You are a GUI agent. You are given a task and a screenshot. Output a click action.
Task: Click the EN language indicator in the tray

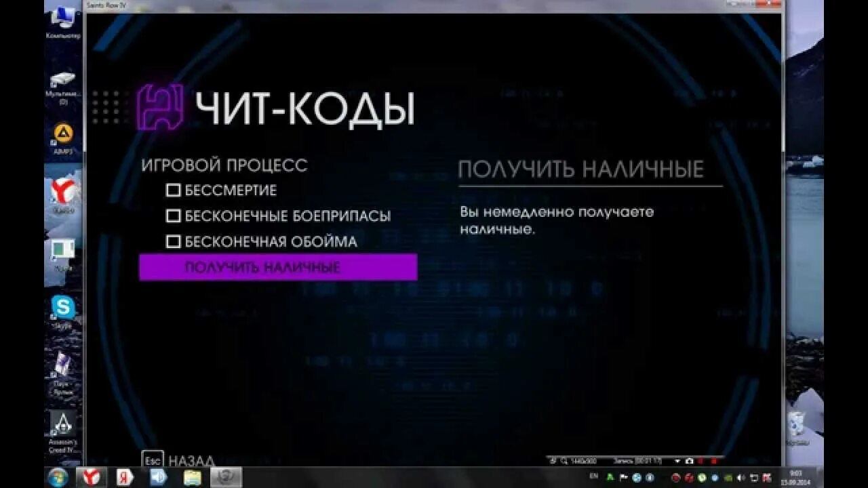tap(594, 476)
